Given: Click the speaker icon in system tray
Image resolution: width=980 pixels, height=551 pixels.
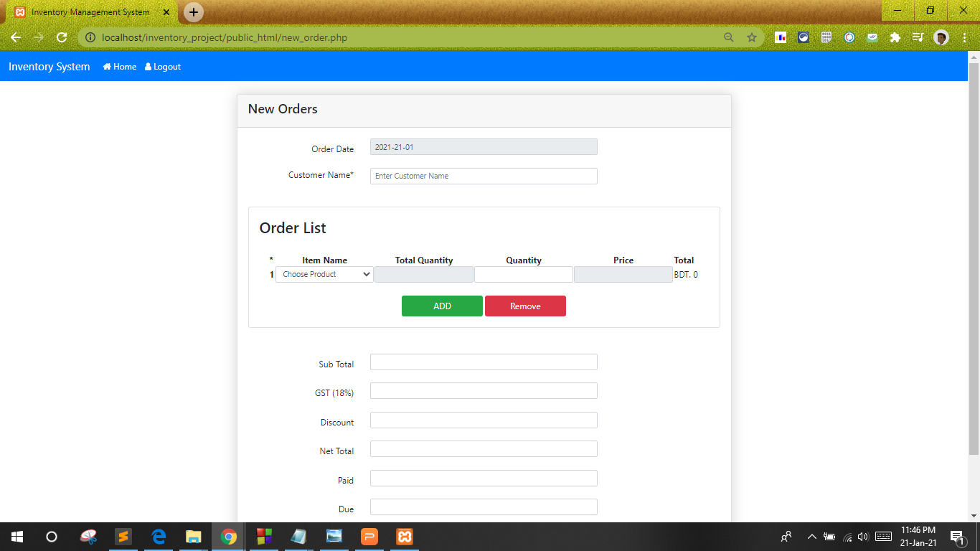Looking at the screenshot, I should pos(863,536).
